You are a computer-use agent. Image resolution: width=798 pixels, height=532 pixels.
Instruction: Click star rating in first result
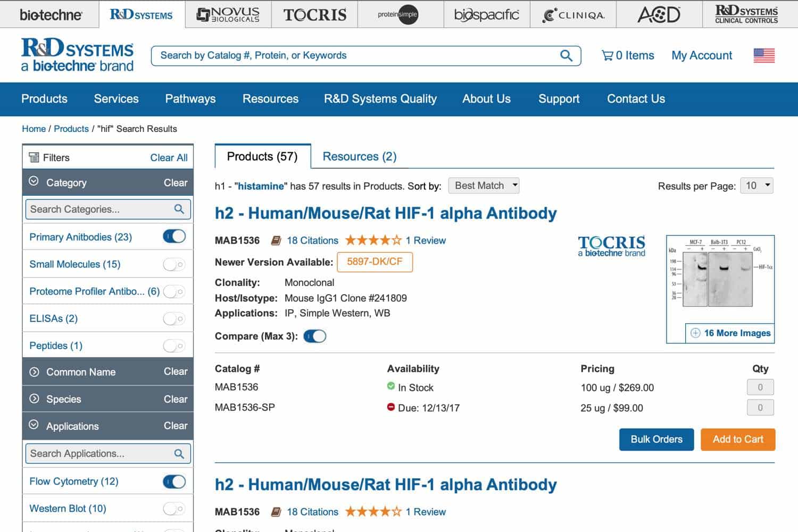(373, 240)
